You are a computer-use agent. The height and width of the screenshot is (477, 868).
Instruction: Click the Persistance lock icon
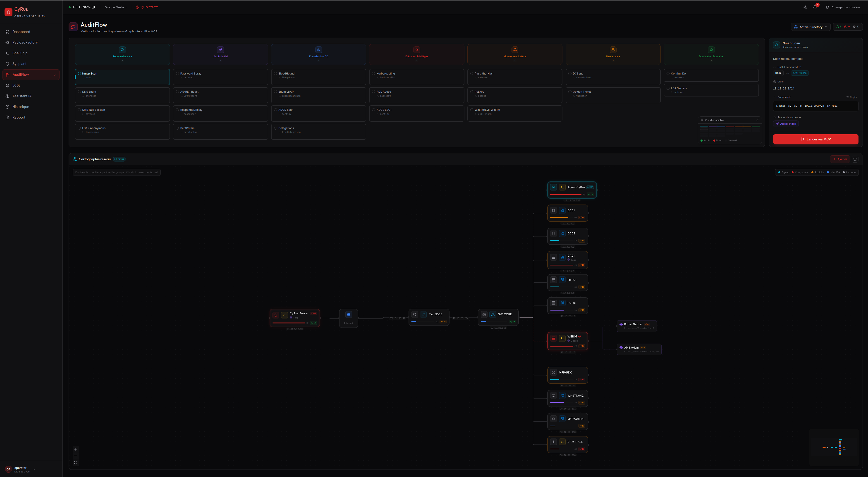coord(613,50)
